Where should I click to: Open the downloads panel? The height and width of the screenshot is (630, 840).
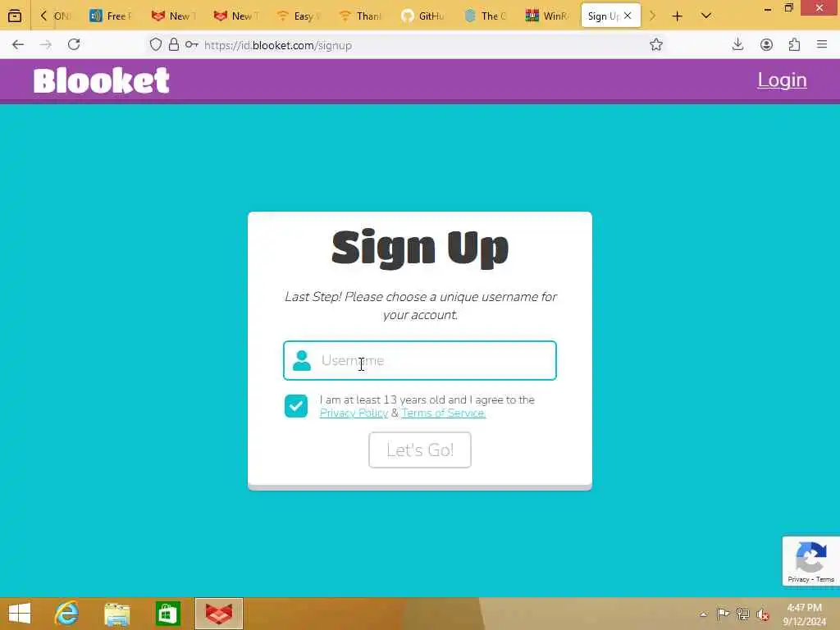tap(737, 45)
